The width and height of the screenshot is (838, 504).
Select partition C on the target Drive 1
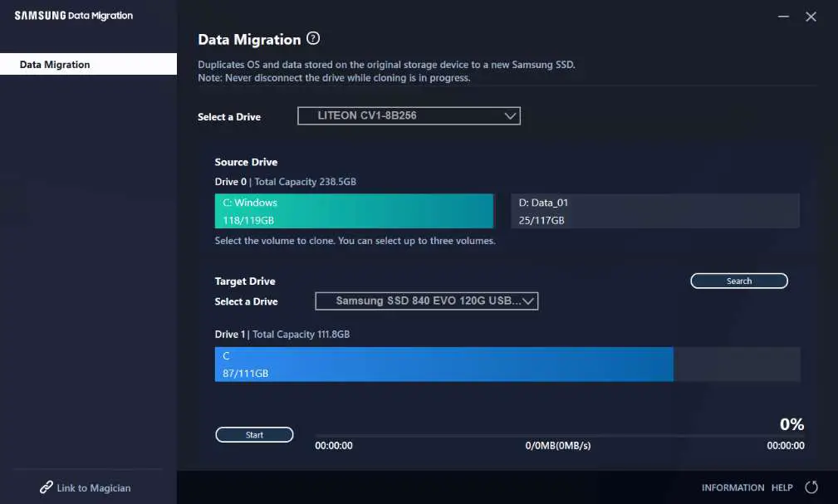(444, 364)
